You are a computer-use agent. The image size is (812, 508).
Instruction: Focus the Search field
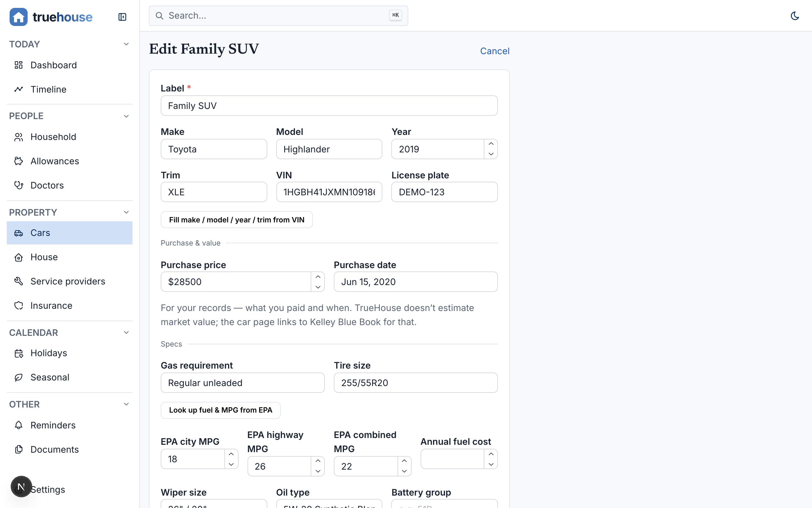(x=278, y=16)
